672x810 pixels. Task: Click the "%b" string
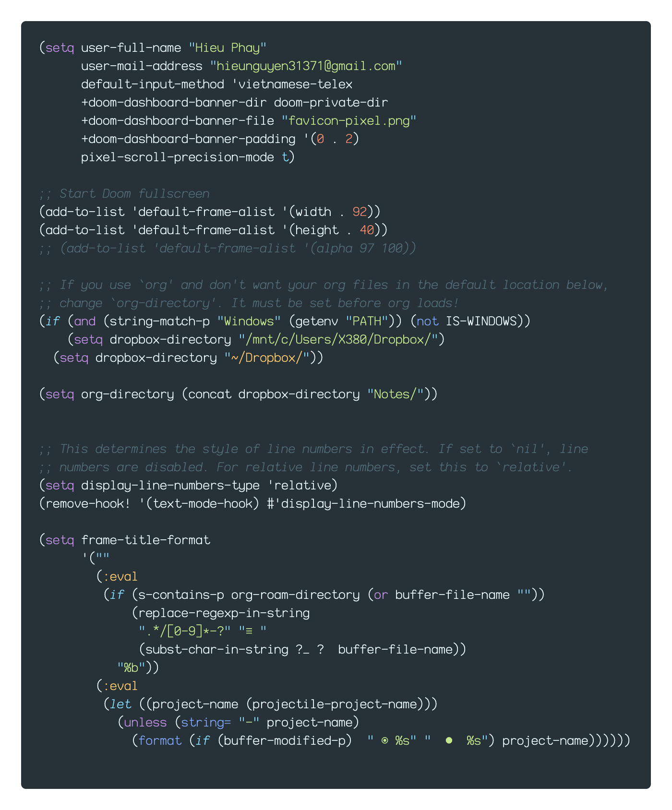[x=131, y=668]
